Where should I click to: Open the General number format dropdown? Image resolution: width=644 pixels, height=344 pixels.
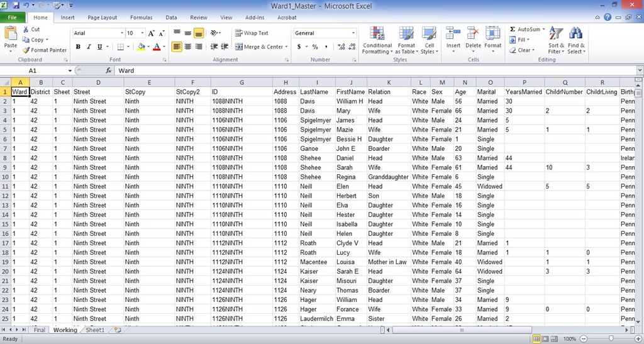pos(353,33)
